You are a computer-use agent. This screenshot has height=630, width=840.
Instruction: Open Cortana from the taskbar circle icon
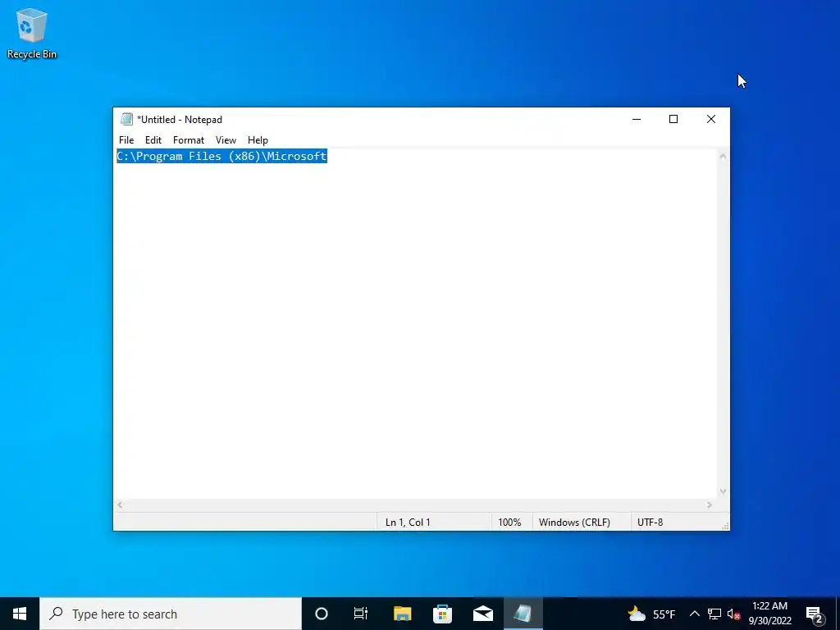[321, 614]
